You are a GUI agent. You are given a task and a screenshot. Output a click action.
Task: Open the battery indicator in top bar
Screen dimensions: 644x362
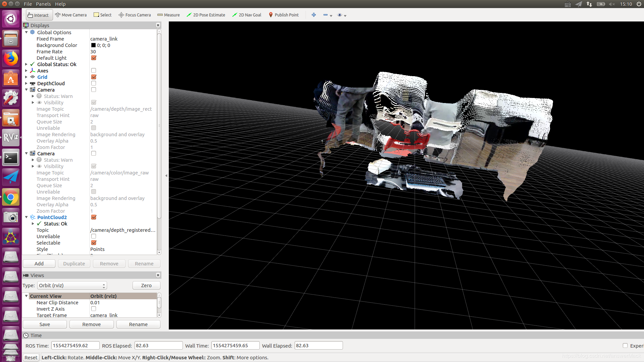601,4
